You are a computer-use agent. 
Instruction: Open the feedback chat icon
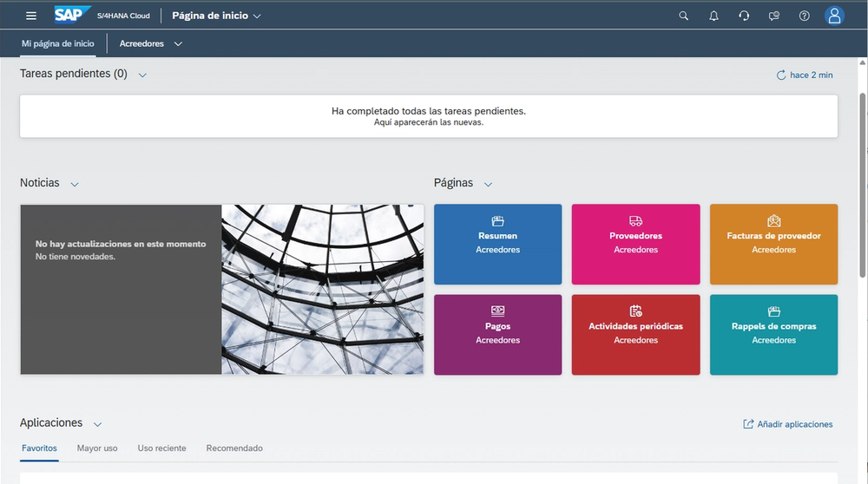(774, 16)
